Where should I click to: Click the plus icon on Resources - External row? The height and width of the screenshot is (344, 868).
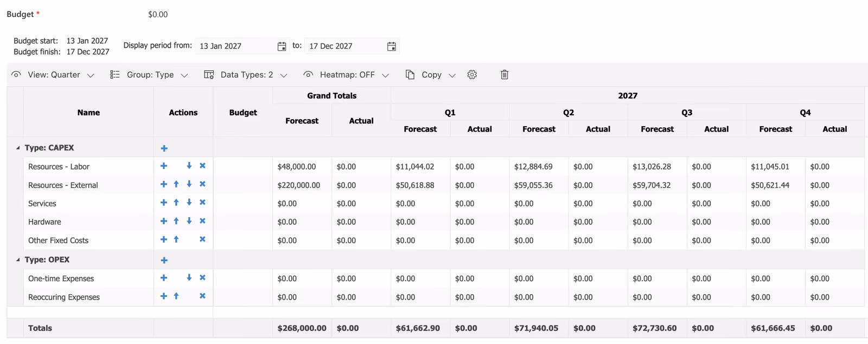click(163, 184)
